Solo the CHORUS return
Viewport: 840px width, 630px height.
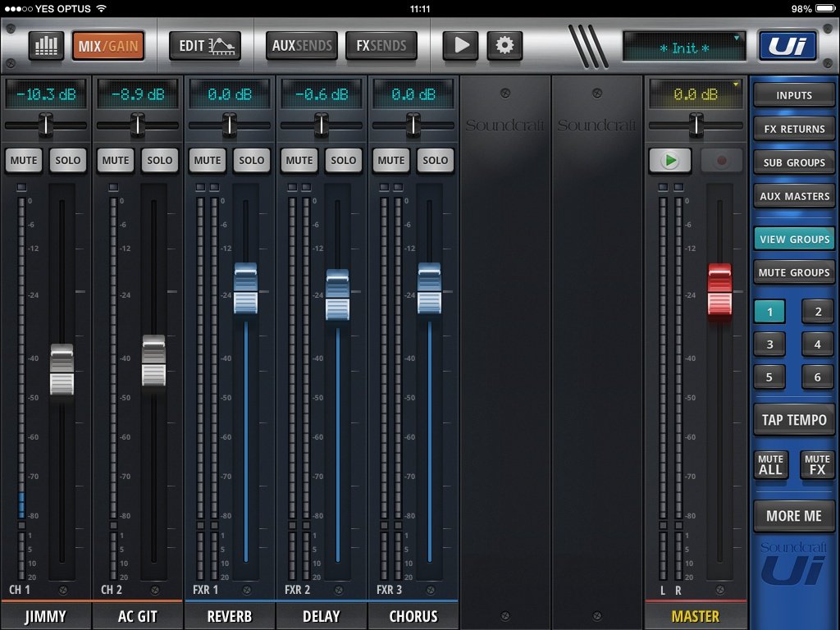click(435, 160)
